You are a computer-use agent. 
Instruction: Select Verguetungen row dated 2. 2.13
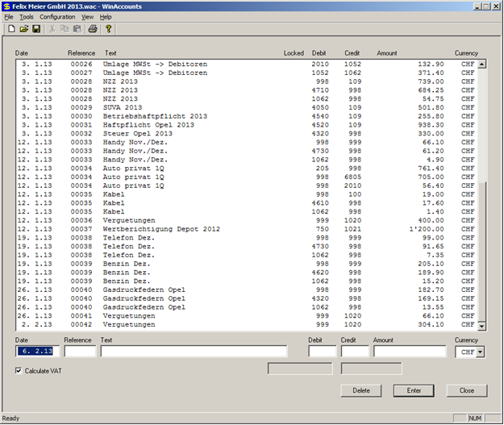[247, 325]
